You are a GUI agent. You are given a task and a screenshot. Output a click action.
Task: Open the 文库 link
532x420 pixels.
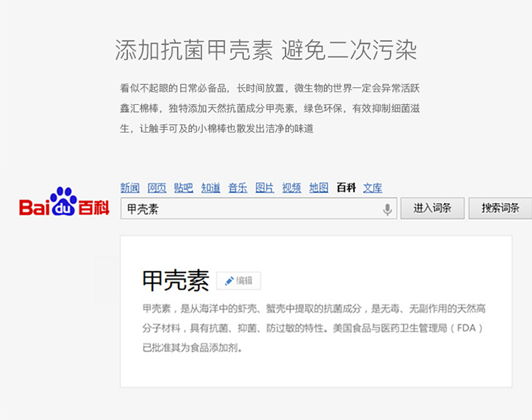[x=372, y=187]
